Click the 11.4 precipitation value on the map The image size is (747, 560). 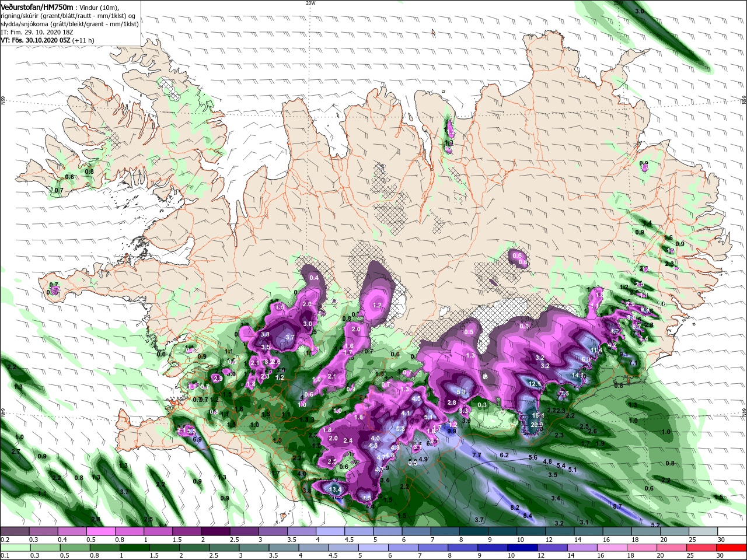click(x=596, y=350)
